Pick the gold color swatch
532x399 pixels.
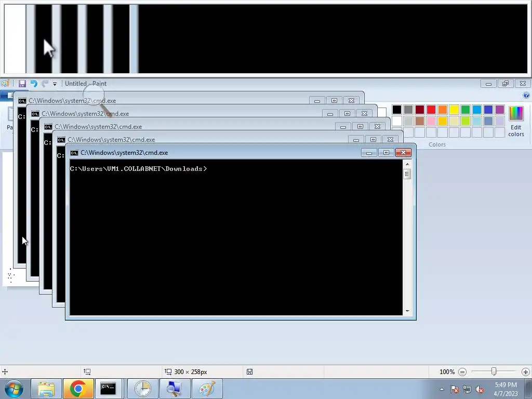pos(443,121)
